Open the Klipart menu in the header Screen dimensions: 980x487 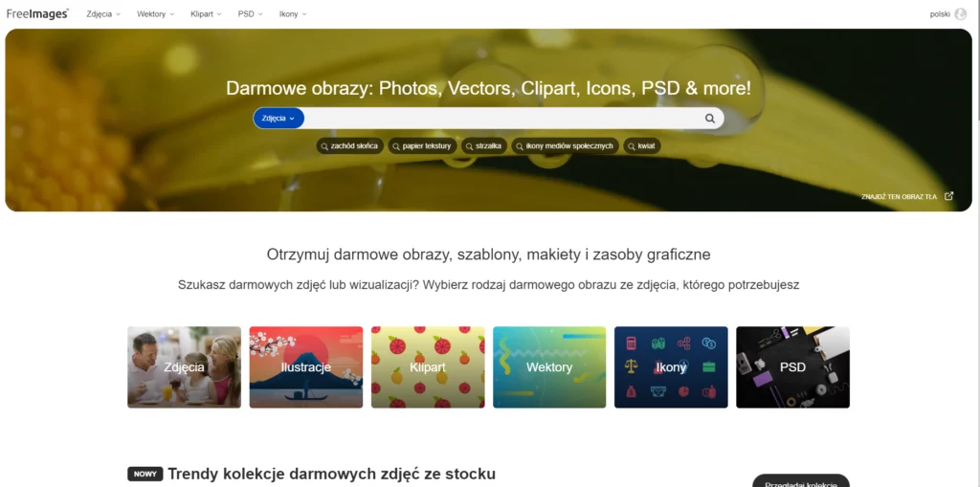(x=207, y=13)
